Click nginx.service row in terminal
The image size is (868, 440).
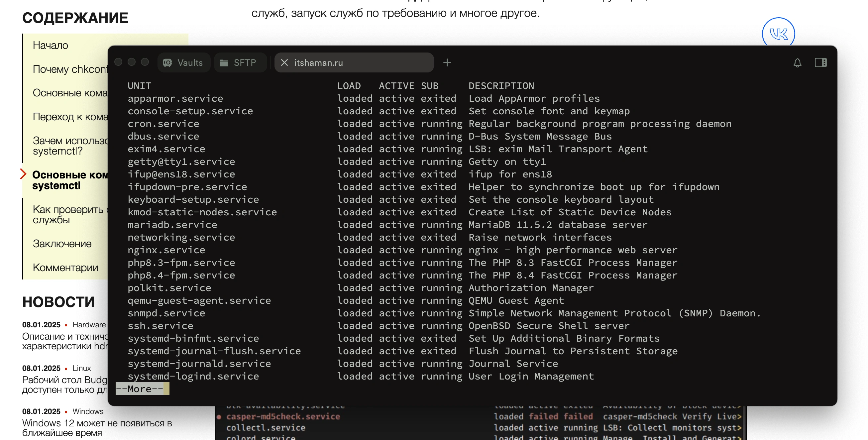pyautogui.click(x=402, y=250)
